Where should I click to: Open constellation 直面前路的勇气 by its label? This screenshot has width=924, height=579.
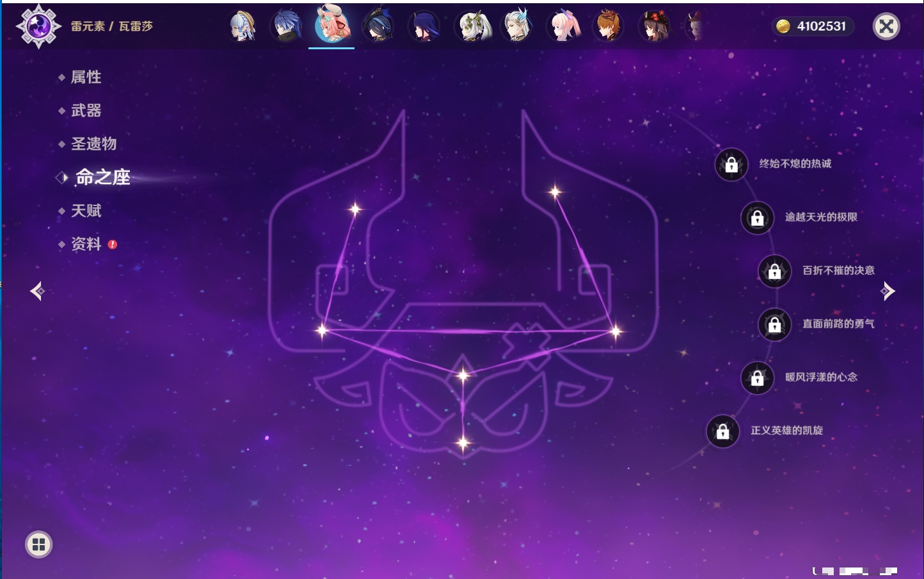click(x=839, y=324)
